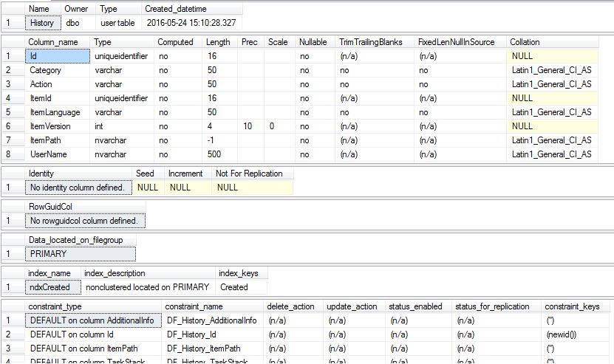Click the 'Collation' column header

click(552, 42)
